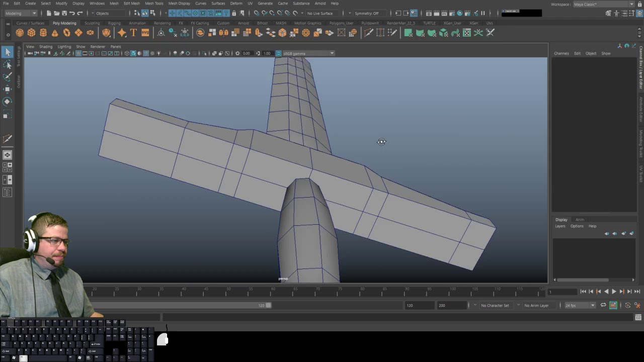
Task: Click the Mirror shelf icon
Action: 223,33
